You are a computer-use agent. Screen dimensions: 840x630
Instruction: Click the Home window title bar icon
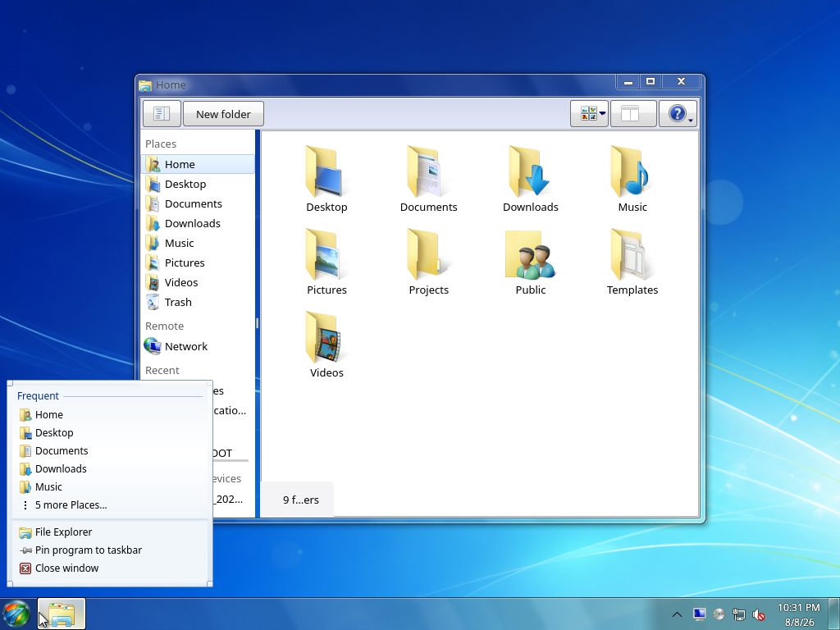click(145, 85)
